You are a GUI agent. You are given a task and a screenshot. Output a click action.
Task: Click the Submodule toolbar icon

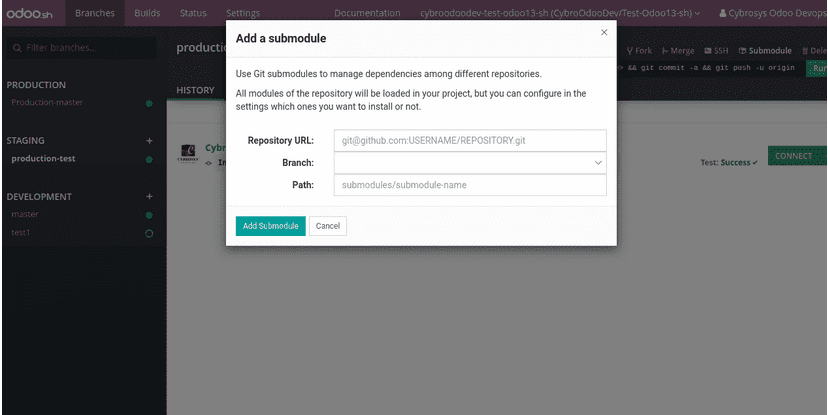click(742, 51)
